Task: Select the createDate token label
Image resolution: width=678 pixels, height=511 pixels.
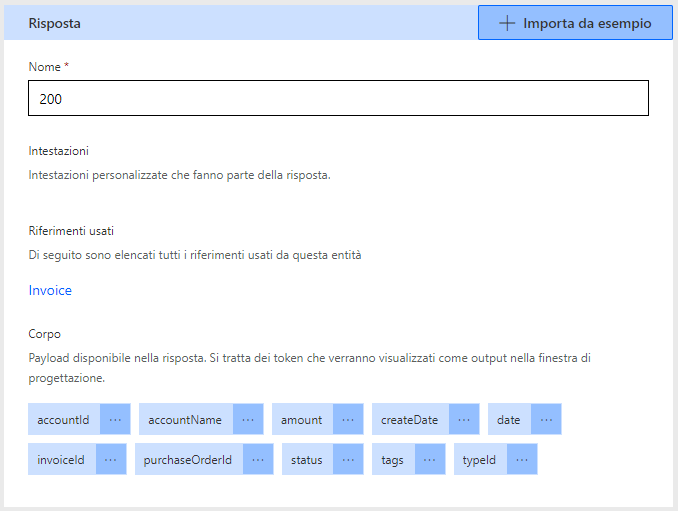Action: coord(410,419)
